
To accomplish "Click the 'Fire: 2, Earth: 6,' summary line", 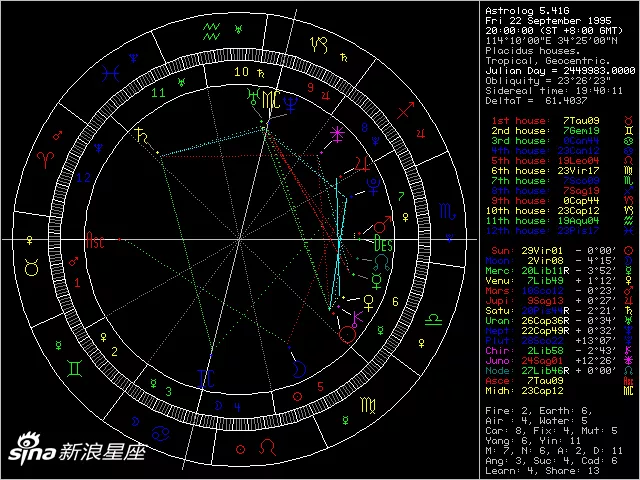I will click(539, 411).
